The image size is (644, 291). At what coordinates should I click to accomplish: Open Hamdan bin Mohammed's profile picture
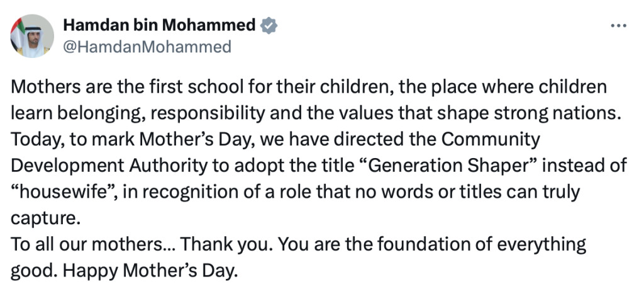coord(32,36)
